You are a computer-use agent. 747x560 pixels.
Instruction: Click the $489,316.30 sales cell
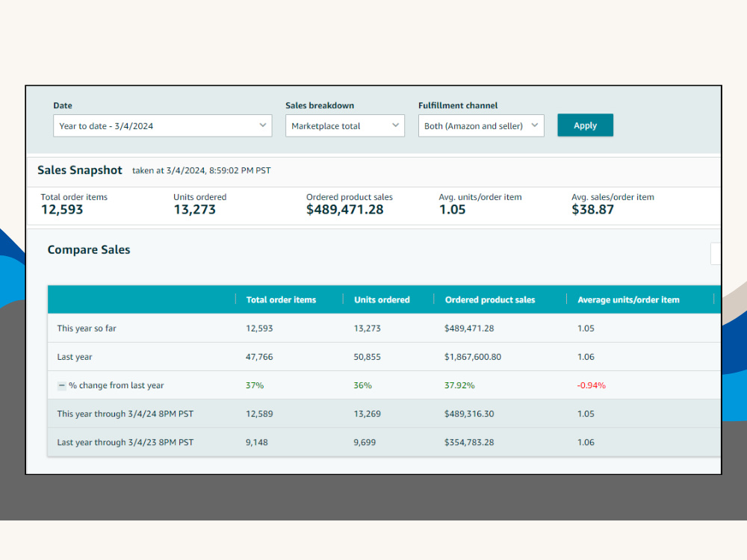[x=469, y=414]
